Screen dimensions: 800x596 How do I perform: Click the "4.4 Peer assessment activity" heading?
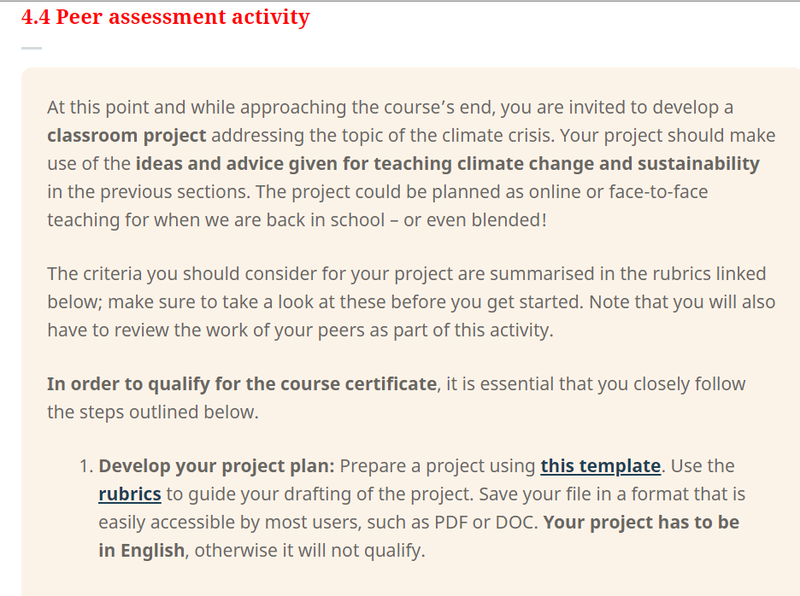[x=165, y=17]
